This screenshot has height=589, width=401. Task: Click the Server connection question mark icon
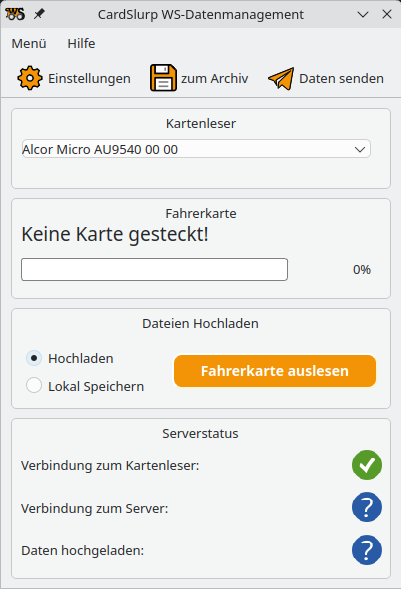(367, 507)
